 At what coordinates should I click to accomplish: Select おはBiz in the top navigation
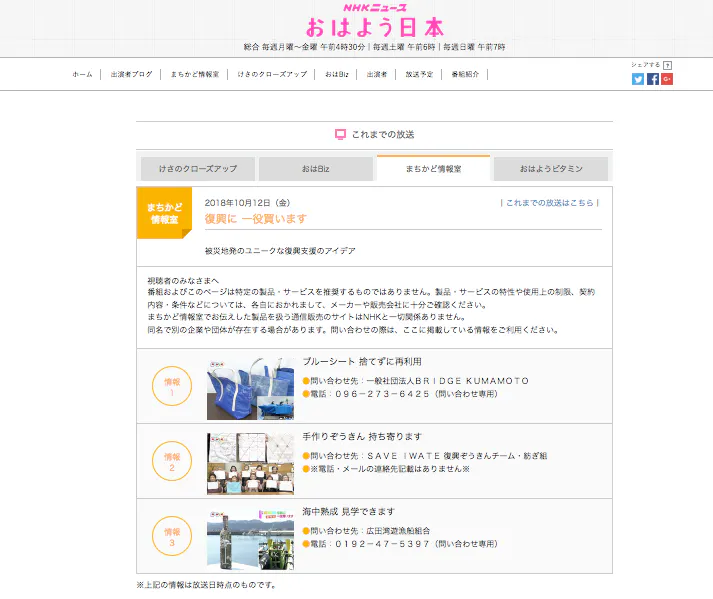[336, 74]
